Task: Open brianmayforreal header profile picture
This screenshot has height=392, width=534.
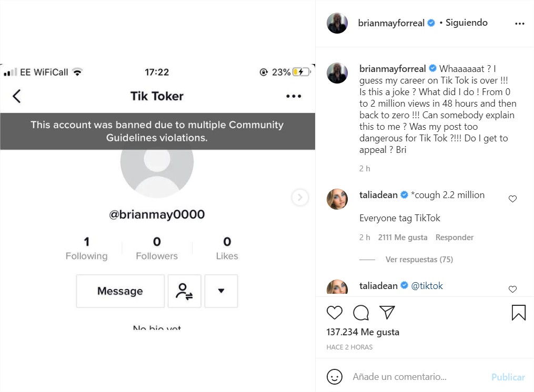Action: pyautogui.click(x=337, y=23)
